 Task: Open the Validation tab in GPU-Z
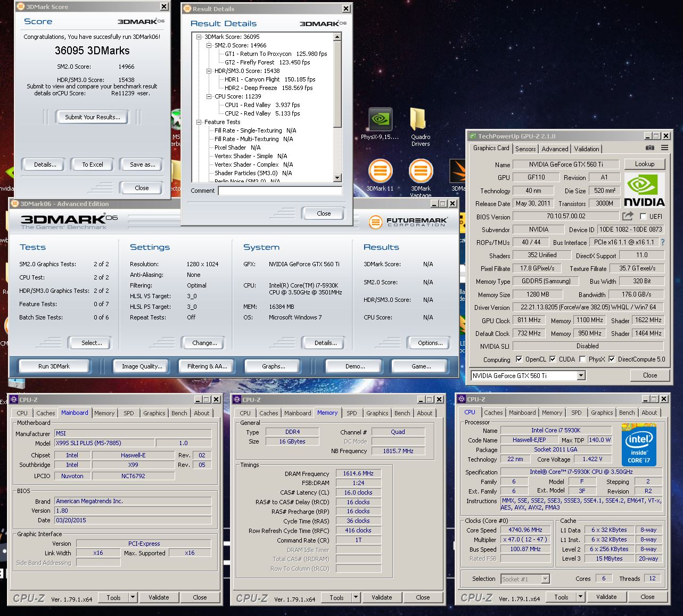587,149
